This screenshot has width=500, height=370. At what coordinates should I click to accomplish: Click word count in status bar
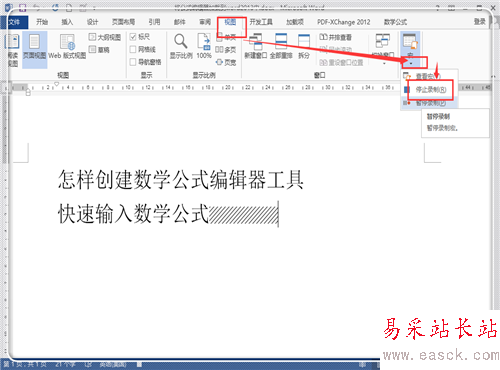click(65, 365)
